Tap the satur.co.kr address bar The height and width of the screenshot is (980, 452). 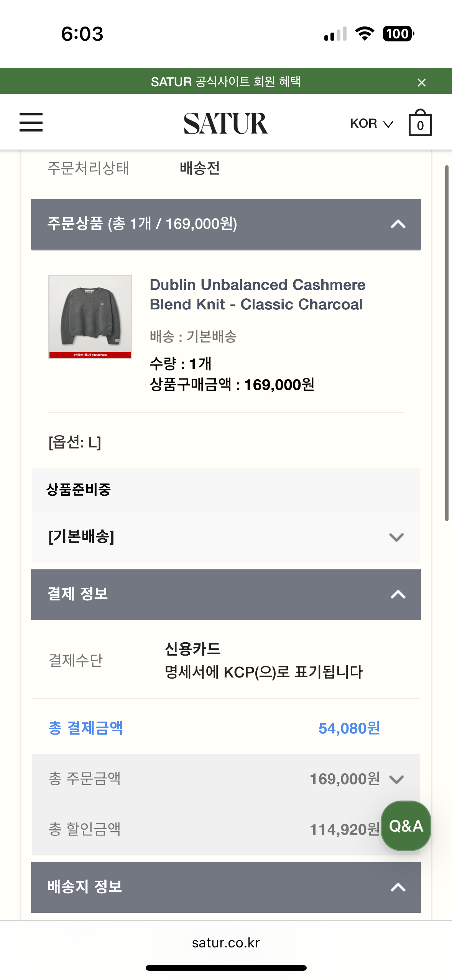[226, 943]
